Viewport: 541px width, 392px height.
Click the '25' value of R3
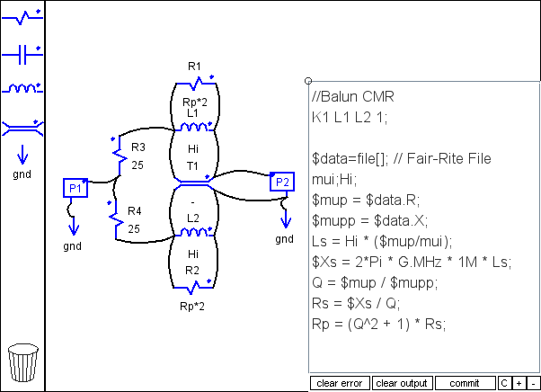point(137,165)
